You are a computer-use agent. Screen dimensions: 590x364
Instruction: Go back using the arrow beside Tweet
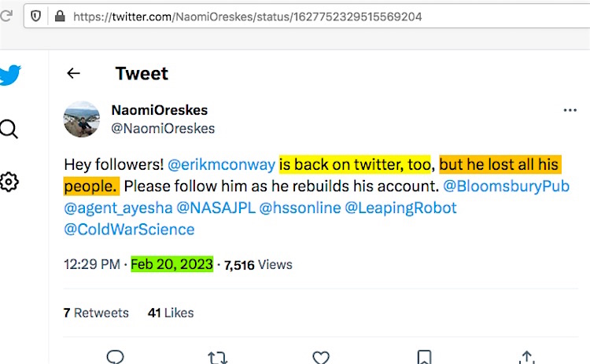click(x=74, y=74)
